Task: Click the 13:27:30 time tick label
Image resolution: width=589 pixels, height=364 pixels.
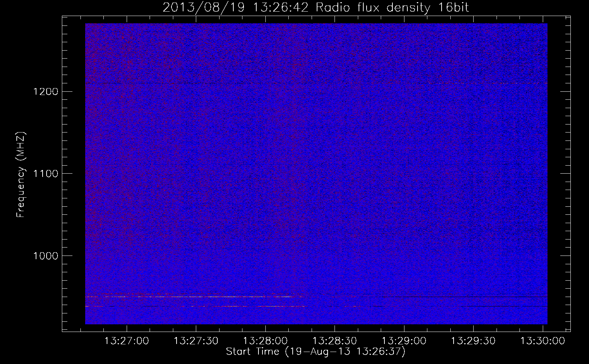Action: [x=196, y=341]
